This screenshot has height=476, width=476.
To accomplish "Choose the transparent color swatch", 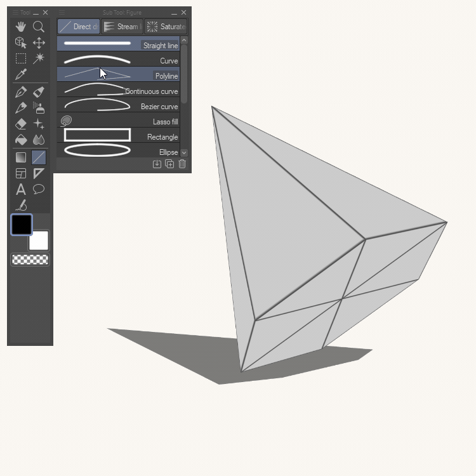I will tap(30, 260).
